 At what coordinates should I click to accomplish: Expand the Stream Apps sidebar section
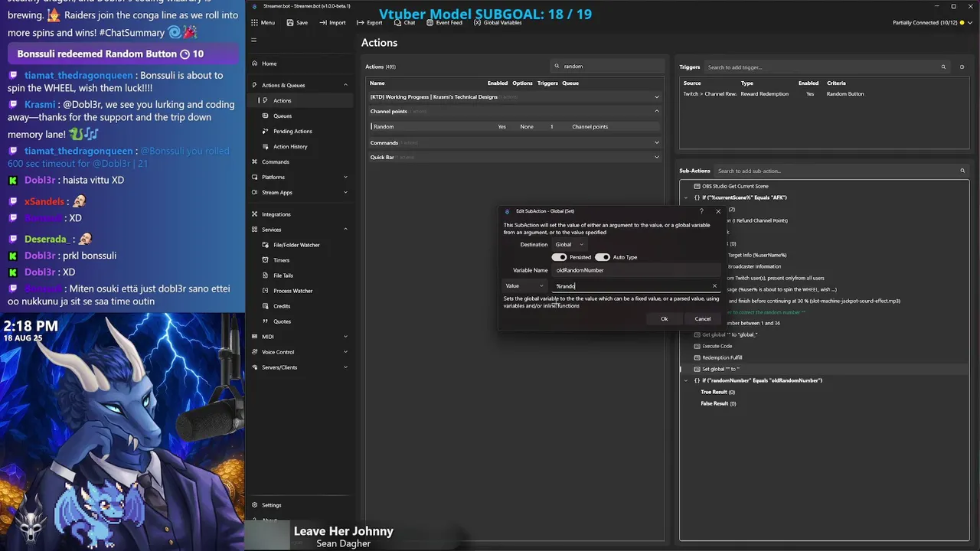[345, 192]
